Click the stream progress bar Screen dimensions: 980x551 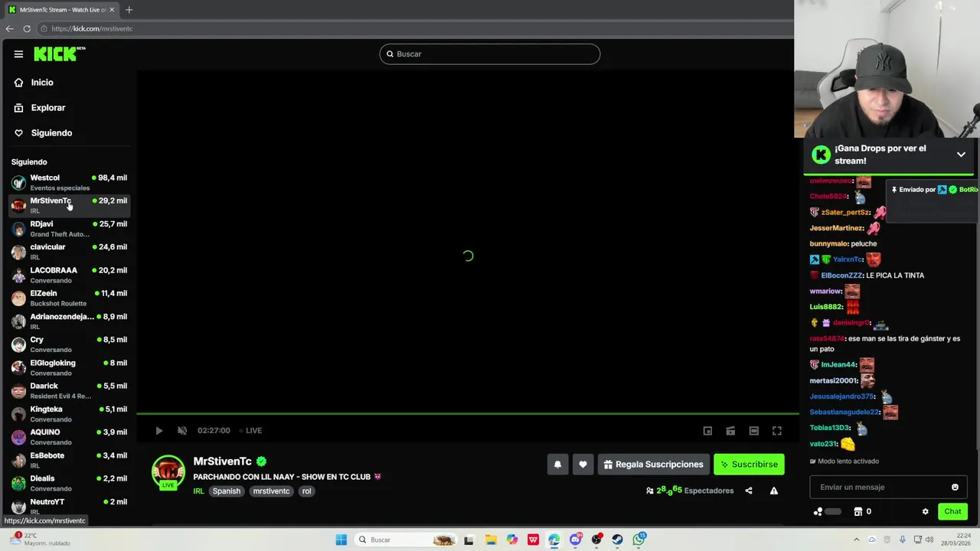[467, 414]
